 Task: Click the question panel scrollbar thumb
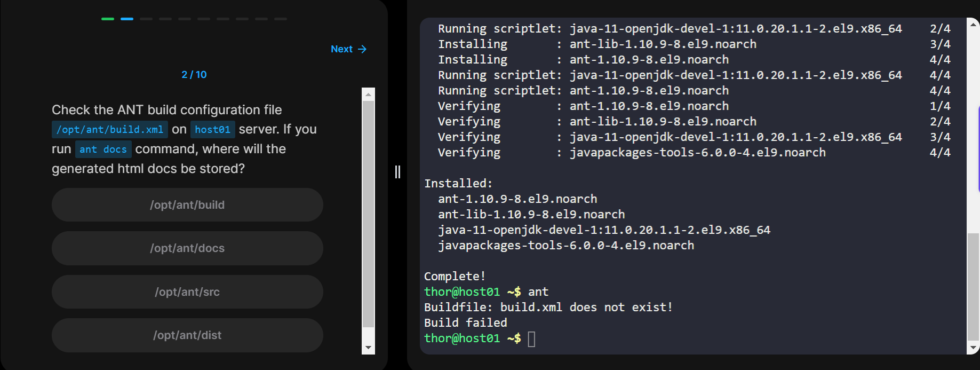[x=368, y=214]
